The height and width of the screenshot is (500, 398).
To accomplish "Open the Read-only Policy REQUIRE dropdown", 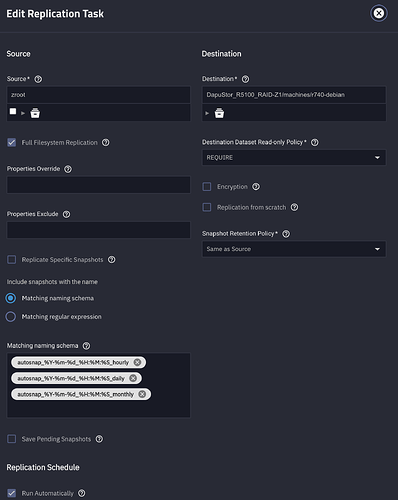I will pos(294,157).
